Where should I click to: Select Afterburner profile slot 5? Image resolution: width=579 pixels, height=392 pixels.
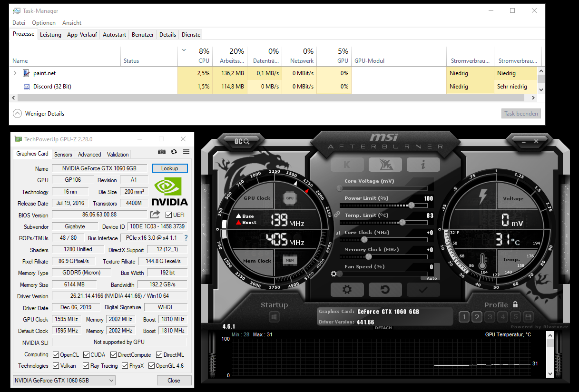[x=515, y=317]
